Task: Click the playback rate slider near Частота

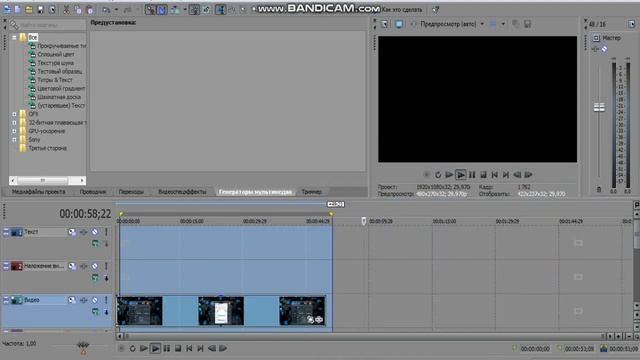Action: coord(83,347)
